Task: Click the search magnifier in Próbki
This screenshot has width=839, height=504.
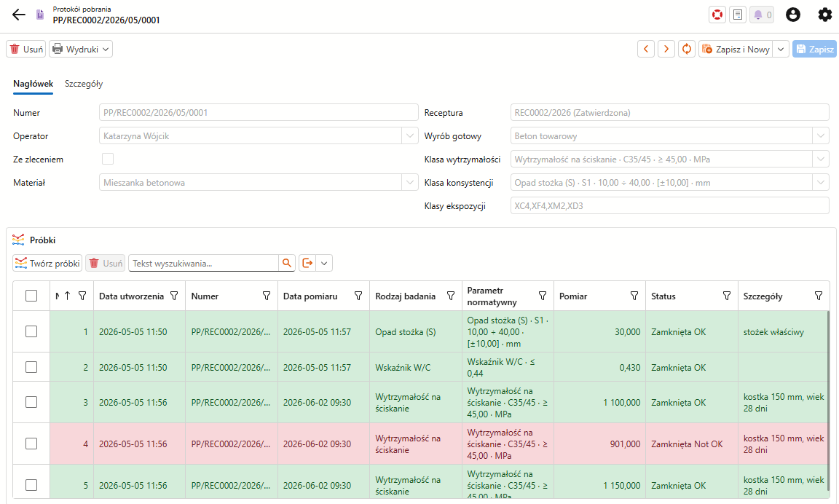Action: [287, 263]
